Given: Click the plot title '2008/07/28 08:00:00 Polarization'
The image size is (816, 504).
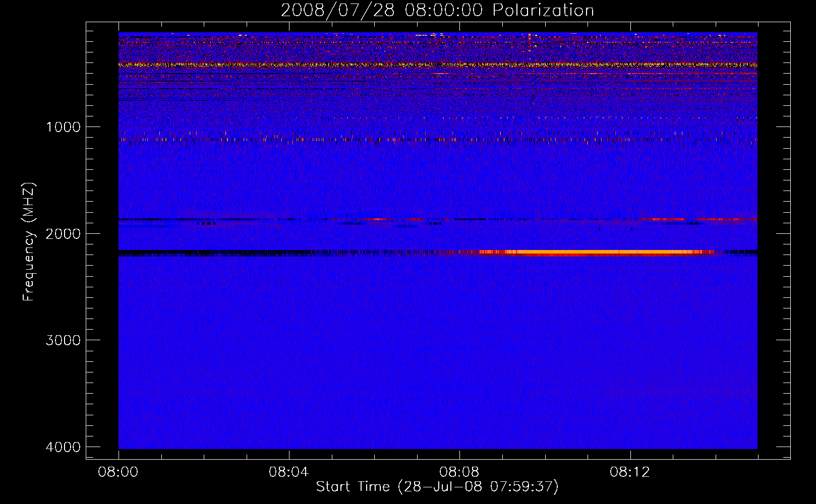Looking at the screenshot, I should [437, 10].
